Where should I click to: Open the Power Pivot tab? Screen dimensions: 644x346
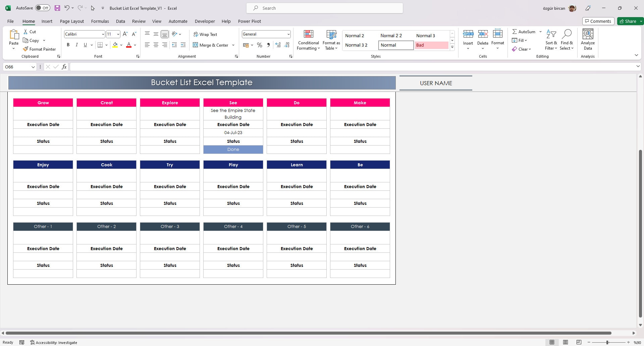click(x=249, y=21)
